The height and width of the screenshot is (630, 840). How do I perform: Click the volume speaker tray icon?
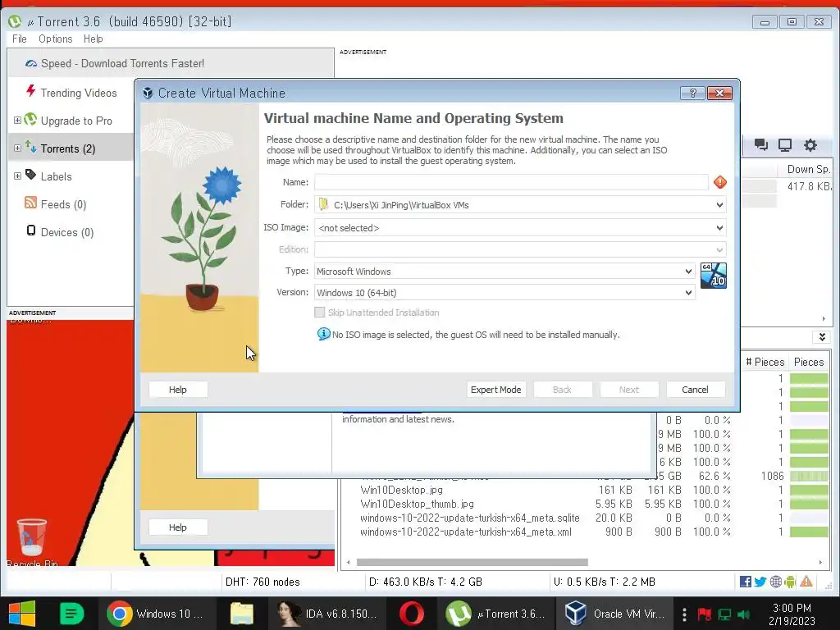coord(743,614)
